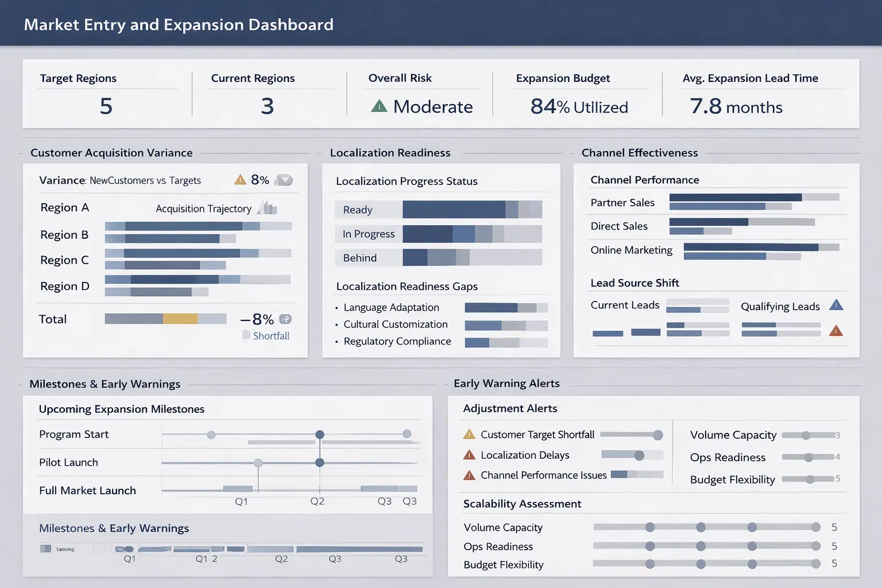Select the Early Warning Alerts section header
Screen dimensions: 882x588
click(x=506, y=383)
